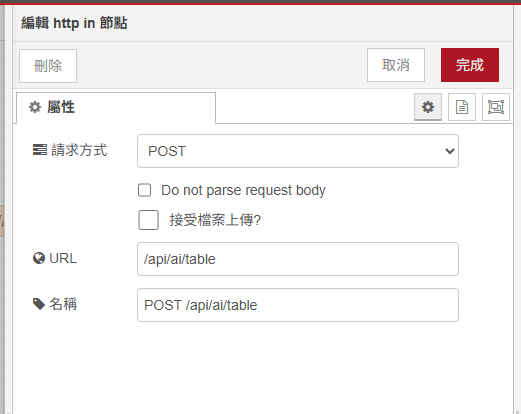
Task: Click the list icon beside 請求方式
Action: [x=40, y=150]
